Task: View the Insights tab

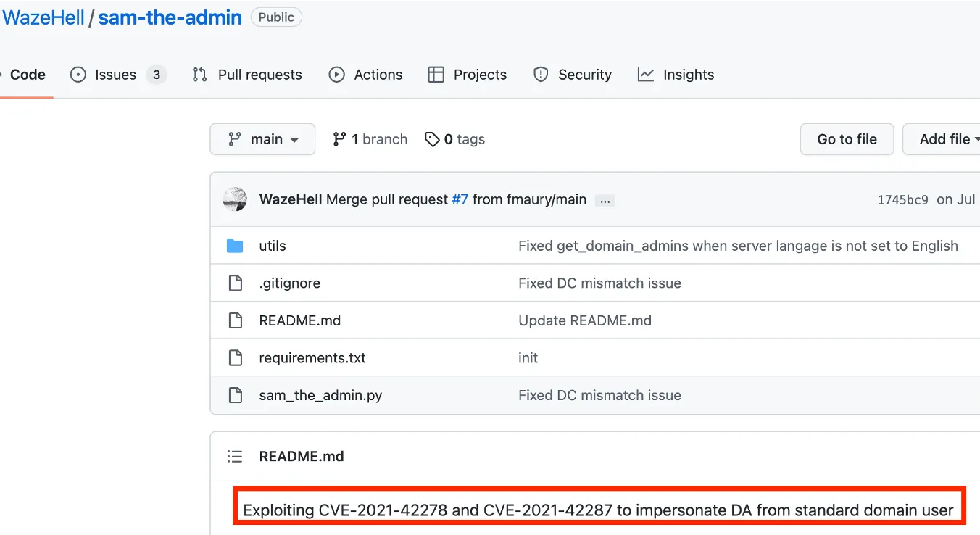Action: [676, 75]
